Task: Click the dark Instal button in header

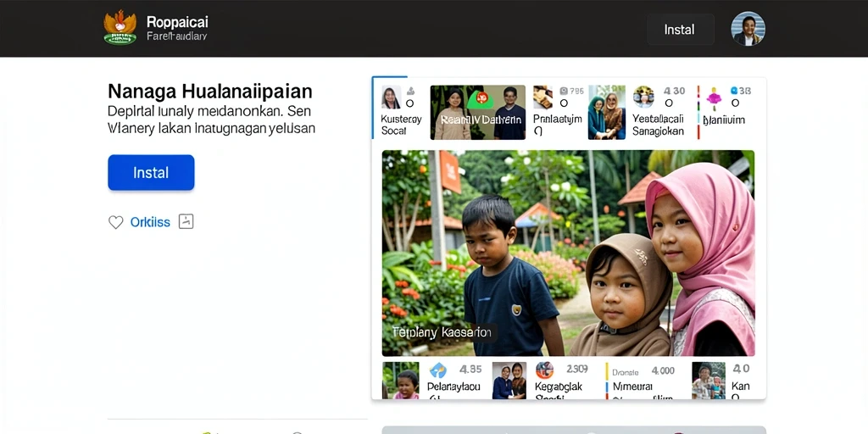Action: click(x=680, y=30)
